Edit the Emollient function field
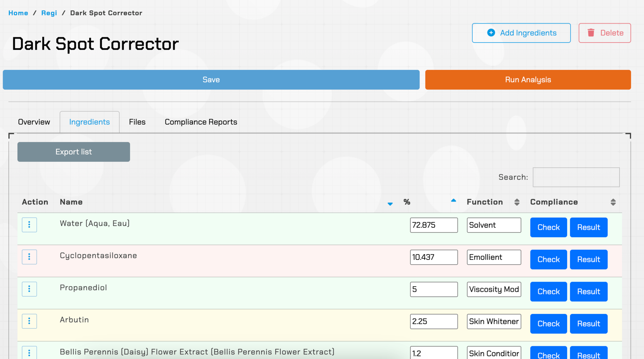 coord(494,257)
